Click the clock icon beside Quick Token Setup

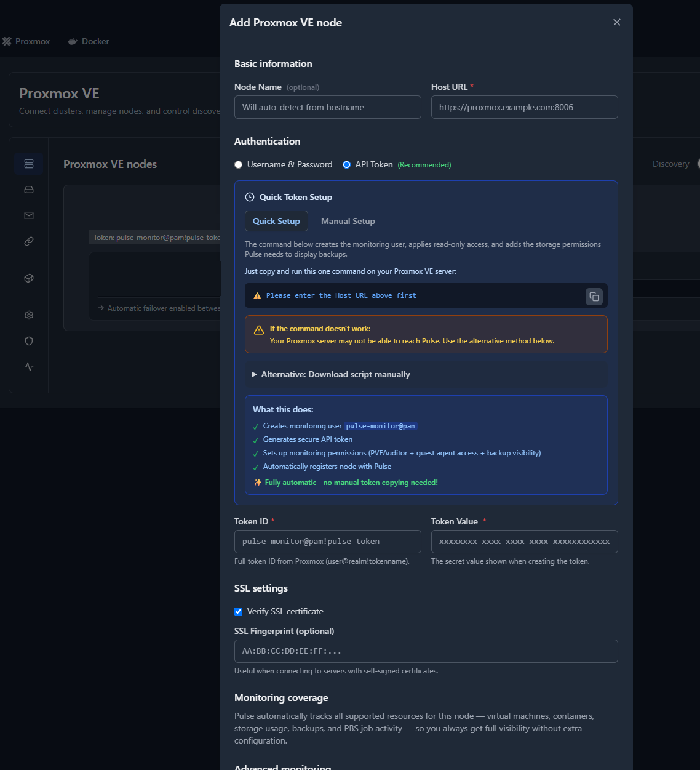point(250,197)
